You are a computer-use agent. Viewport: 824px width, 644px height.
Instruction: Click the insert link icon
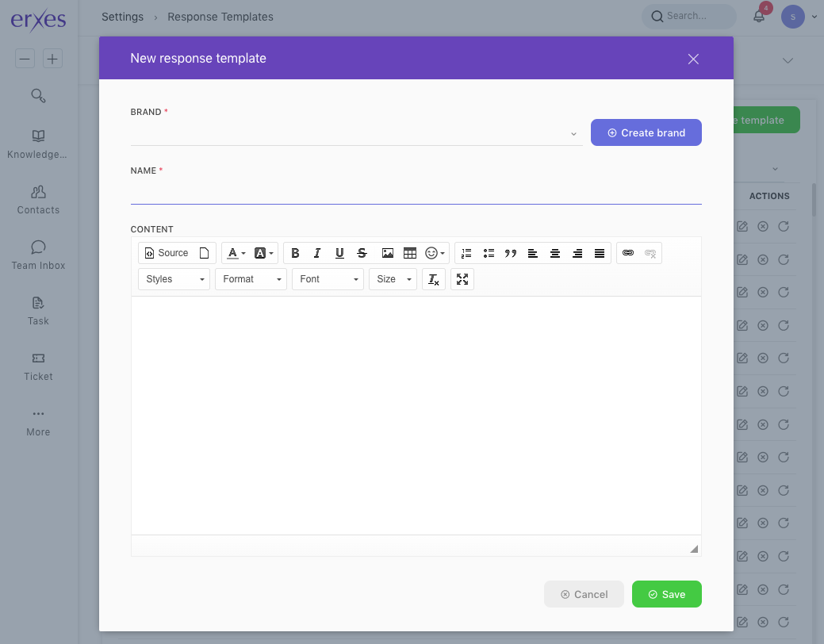point(628,253)
